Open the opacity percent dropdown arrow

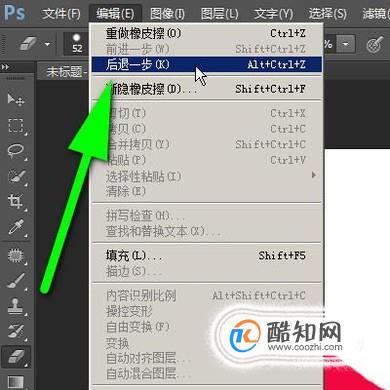point(346,44)
